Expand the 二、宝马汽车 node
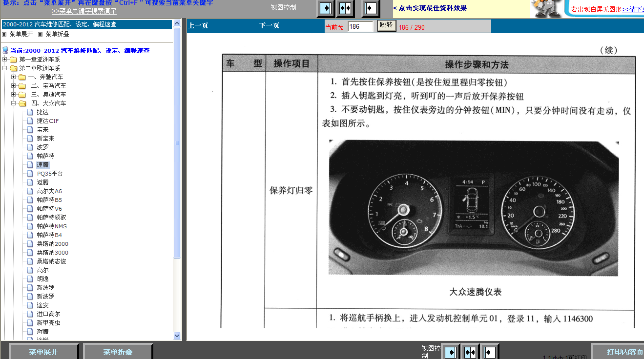 pos(14,86)
